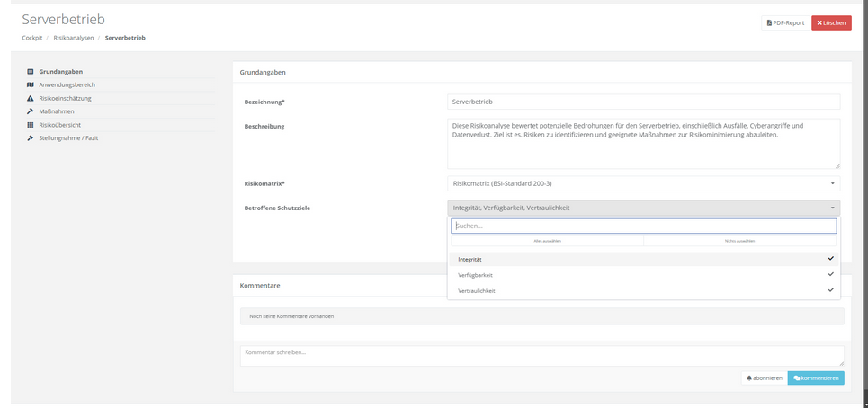868x408 pixels.
Task: Open Risikoanalysen breadcrumb link
Action: click(x=74, y=38)
